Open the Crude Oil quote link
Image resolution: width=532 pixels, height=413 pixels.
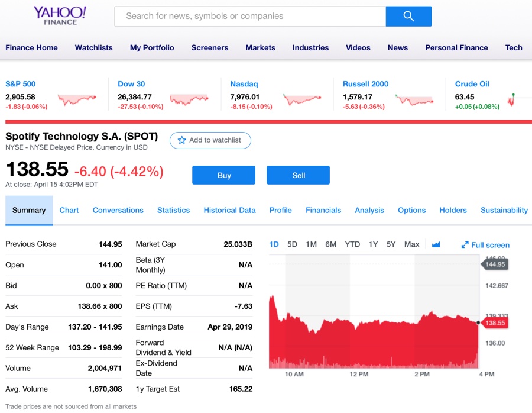tap(472, 84)
